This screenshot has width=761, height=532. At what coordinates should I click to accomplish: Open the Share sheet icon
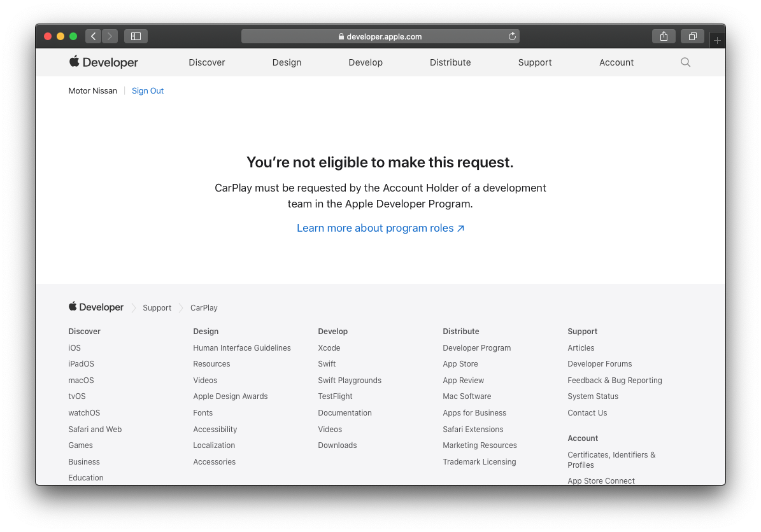point(664,36)
